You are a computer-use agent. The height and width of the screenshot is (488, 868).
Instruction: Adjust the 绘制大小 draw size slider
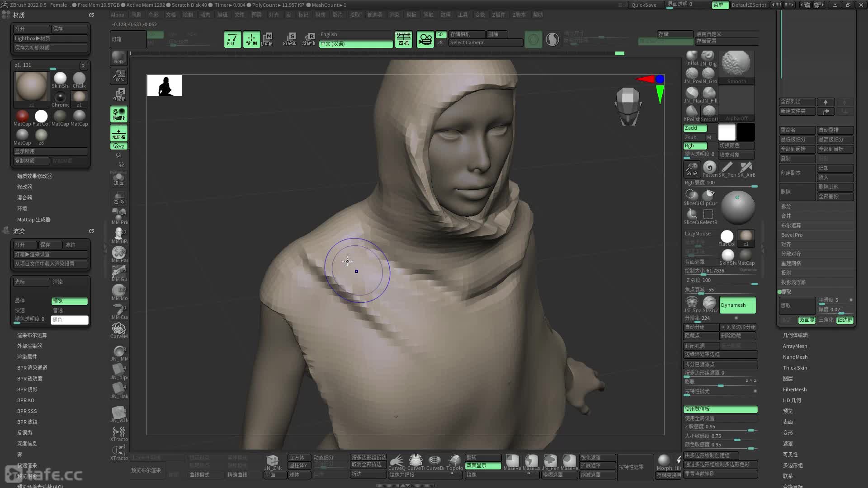[x=720, y=271]
